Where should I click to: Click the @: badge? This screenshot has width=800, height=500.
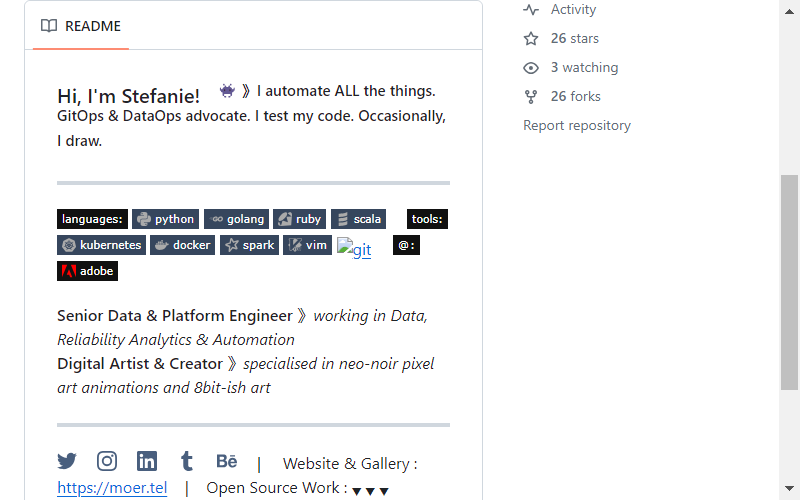pos(406,245)
